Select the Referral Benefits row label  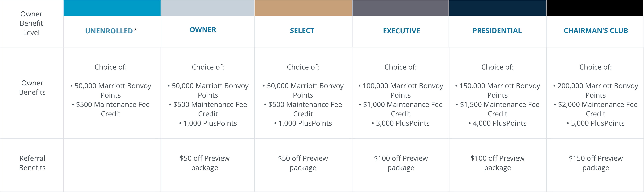click(32, 163)
